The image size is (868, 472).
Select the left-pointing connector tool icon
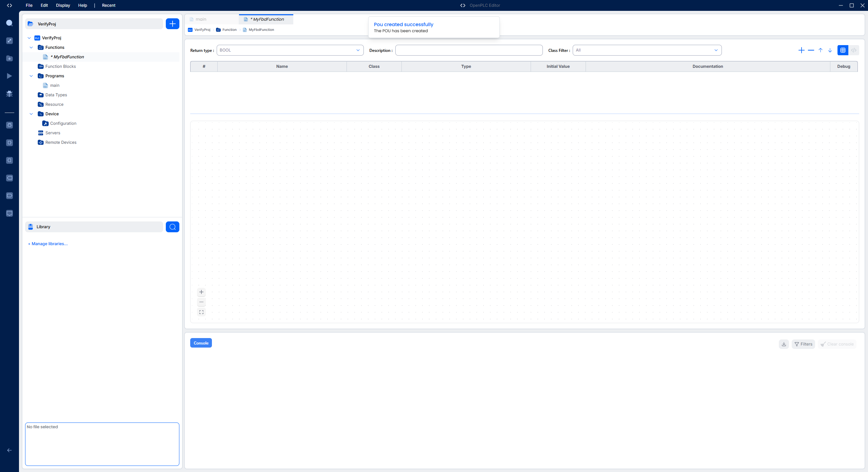9,178
